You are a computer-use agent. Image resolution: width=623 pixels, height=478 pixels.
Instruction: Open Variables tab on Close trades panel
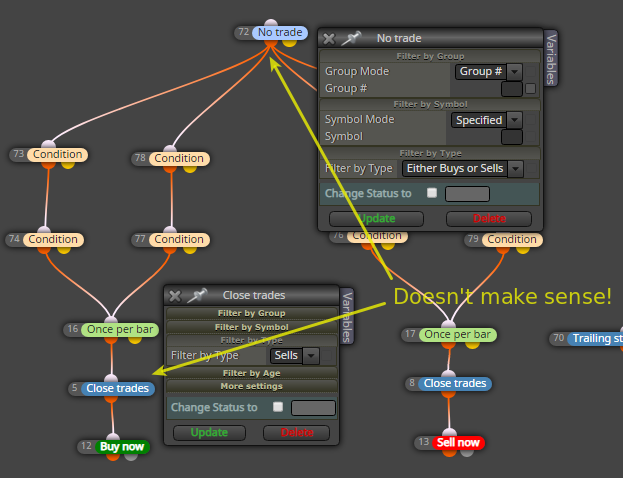(347, 316)
